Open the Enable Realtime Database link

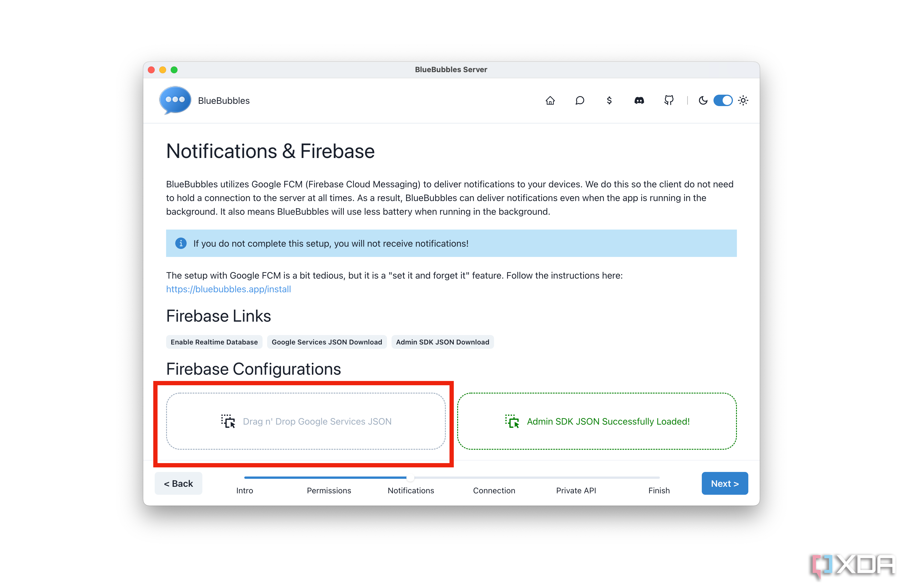point(213,341)
